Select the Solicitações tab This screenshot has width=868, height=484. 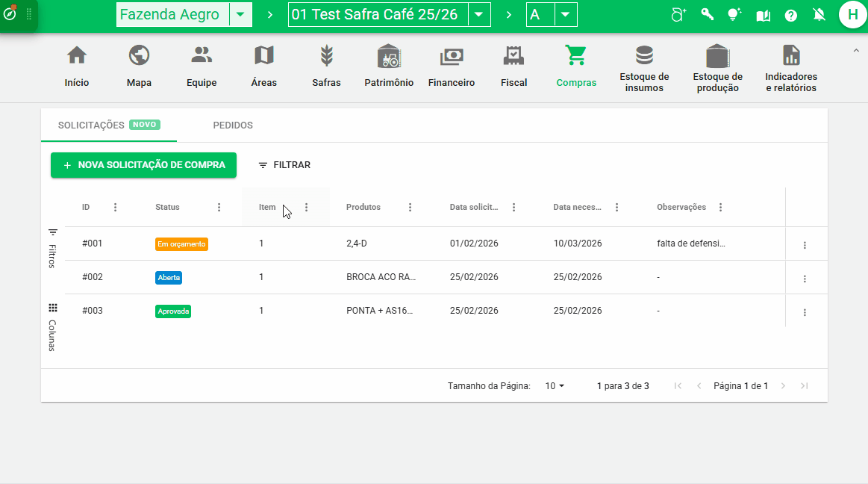pyautogui.click(x=92, y=125)
